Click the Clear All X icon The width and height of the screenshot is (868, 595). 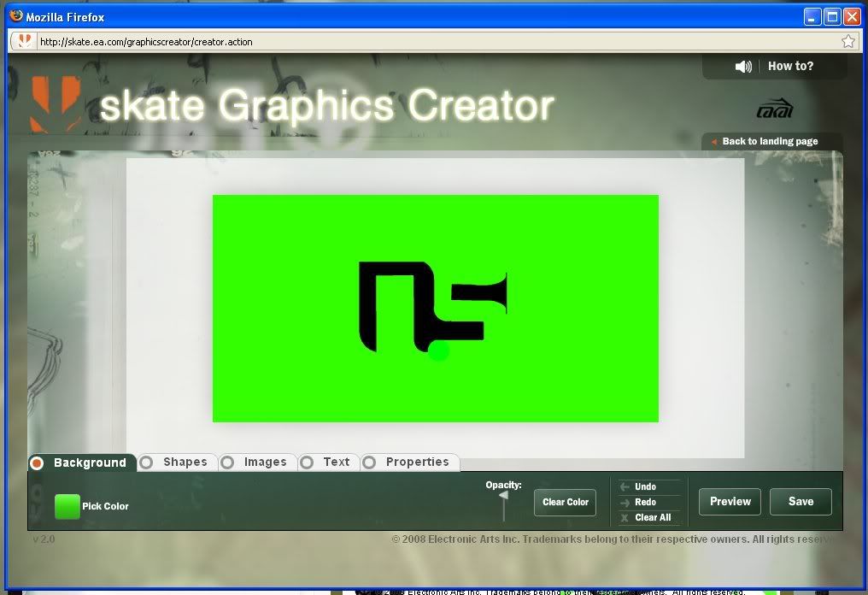625,518
